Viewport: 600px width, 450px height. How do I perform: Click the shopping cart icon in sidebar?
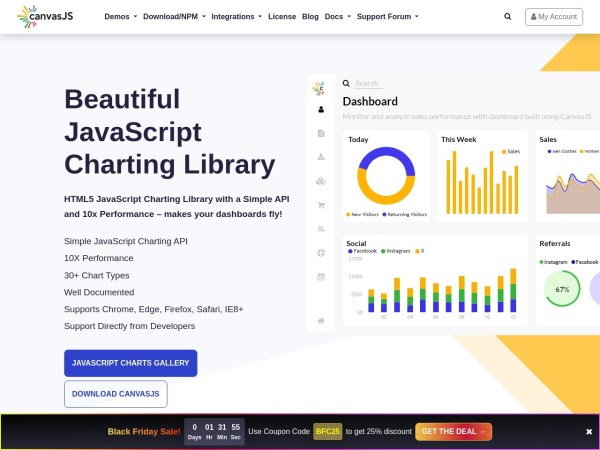pos(320,205)
